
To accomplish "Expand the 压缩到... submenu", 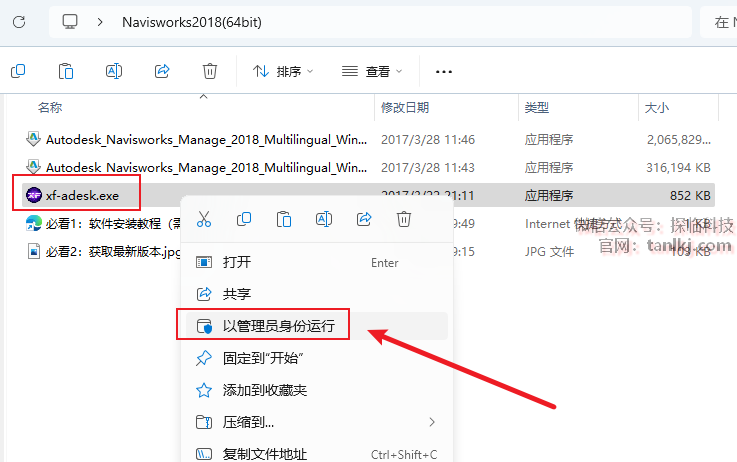I will (317, 423).
